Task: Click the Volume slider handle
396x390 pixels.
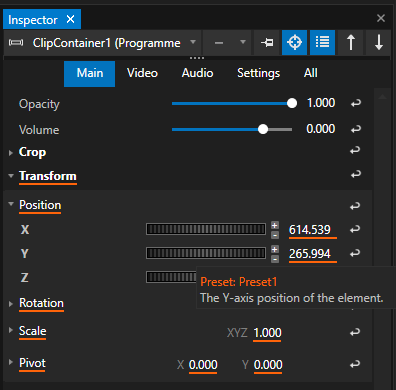Action: pyautogui.click(x=263, y=129)
